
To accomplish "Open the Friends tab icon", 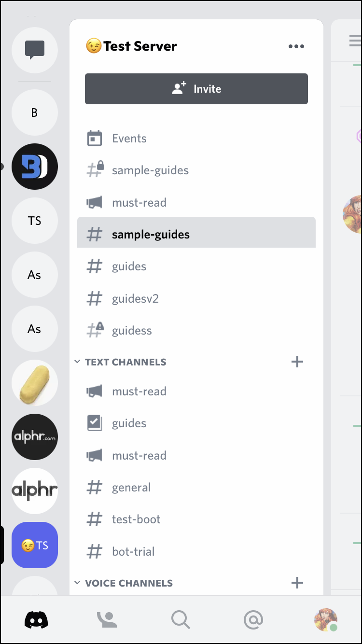I will 108,620.
